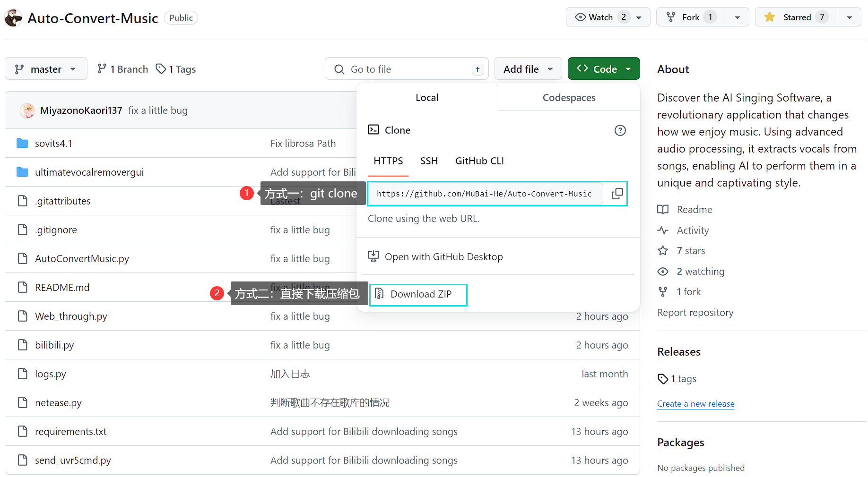Click the file icon beside bilibili.py

point(22,345)
